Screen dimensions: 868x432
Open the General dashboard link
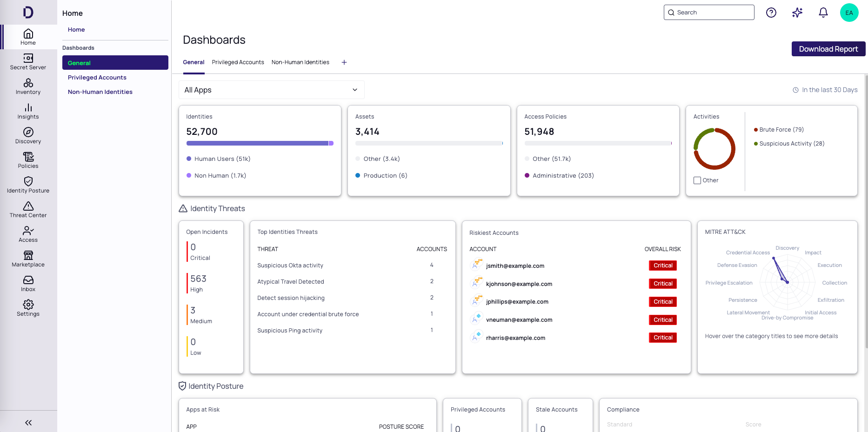(79, 62)
